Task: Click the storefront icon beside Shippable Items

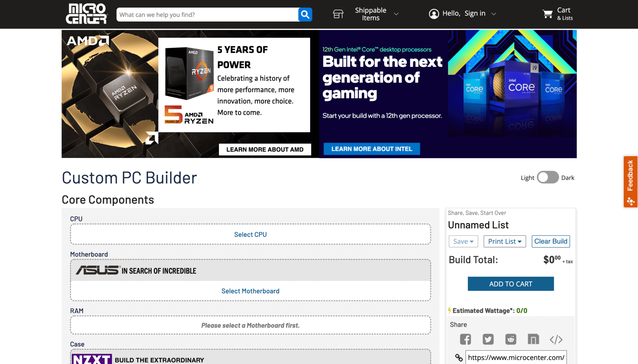Action: [x=338, y=14]
